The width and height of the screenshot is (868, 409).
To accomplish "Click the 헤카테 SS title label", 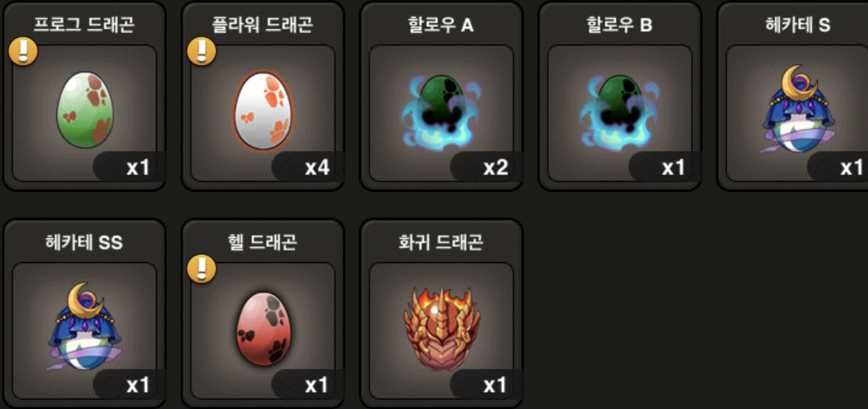I will pos(84,243).
